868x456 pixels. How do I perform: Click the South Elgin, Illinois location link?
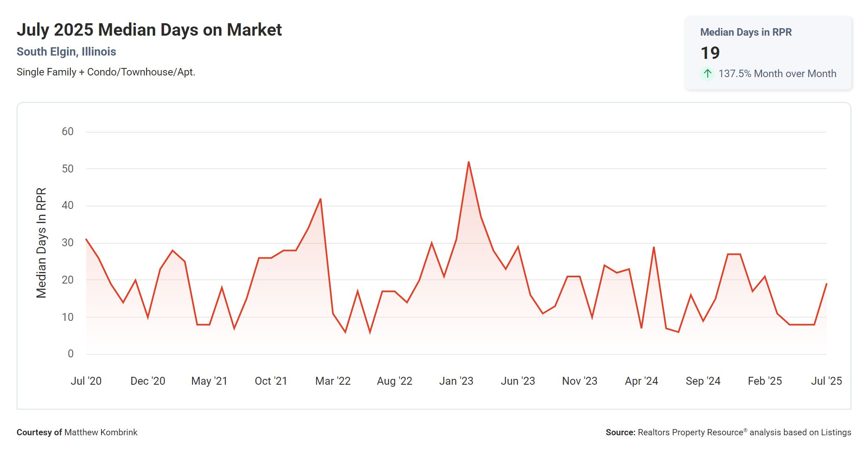66,52
